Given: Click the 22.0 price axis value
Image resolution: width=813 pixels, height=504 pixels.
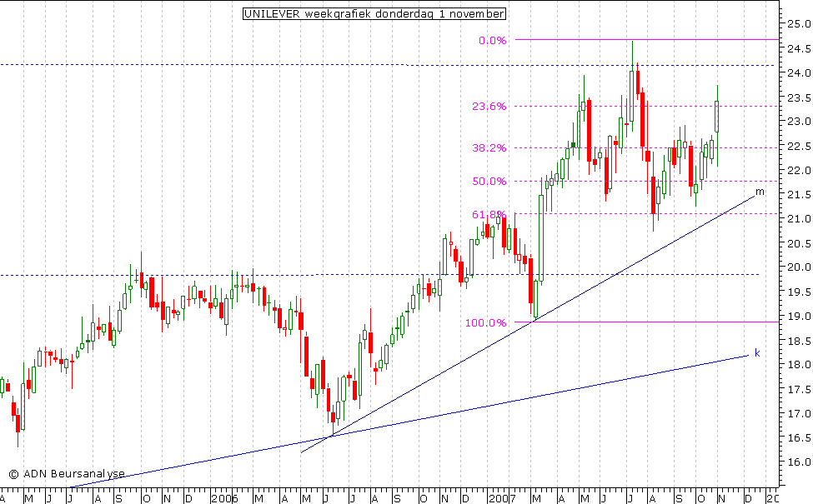Looking at the screenshot, I should point(799,171).
